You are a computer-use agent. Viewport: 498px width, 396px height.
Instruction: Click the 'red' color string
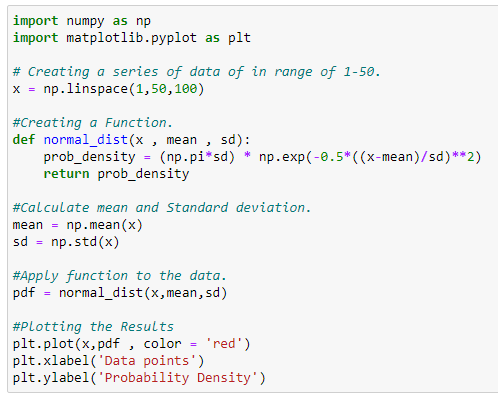pos(224,344)
